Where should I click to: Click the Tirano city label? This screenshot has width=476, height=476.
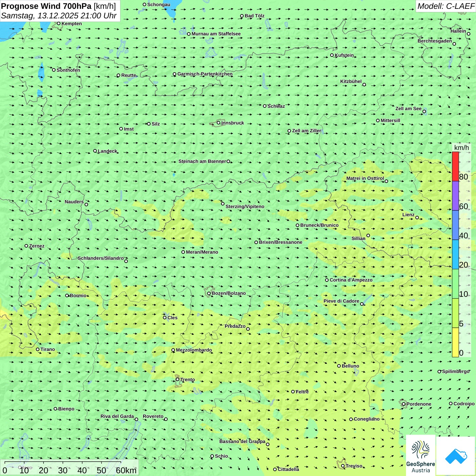(x=48, y=349)
